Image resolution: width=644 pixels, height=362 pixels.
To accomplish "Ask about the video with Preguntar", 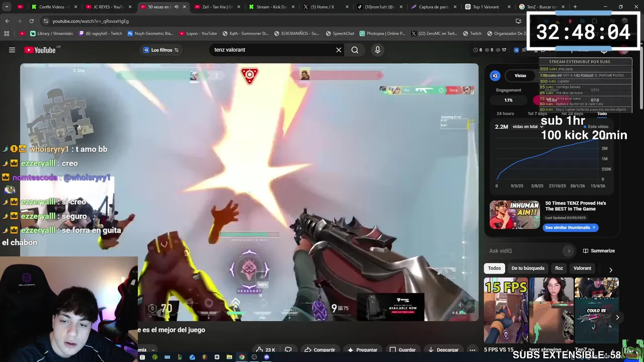I will (x=362, y=350).
